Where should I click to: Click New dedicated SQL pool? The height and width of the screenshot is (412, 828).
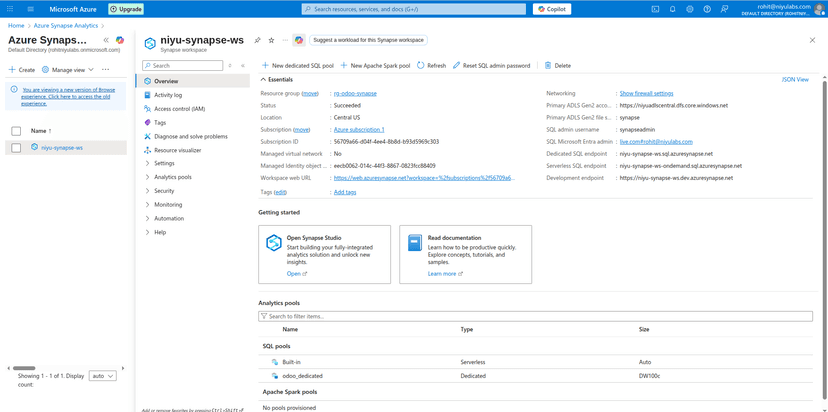pyautogui.click(x=298, y=65)
